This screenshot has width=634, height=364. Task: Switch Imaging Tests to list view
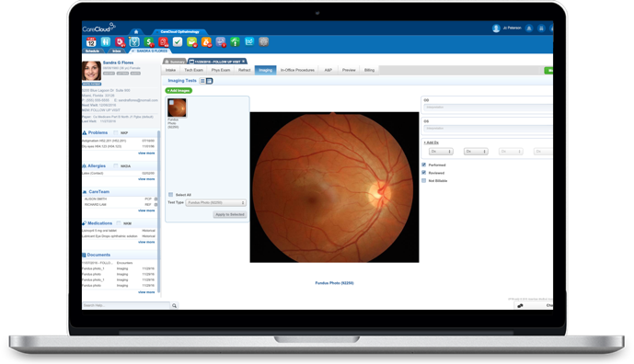[202, 81]
